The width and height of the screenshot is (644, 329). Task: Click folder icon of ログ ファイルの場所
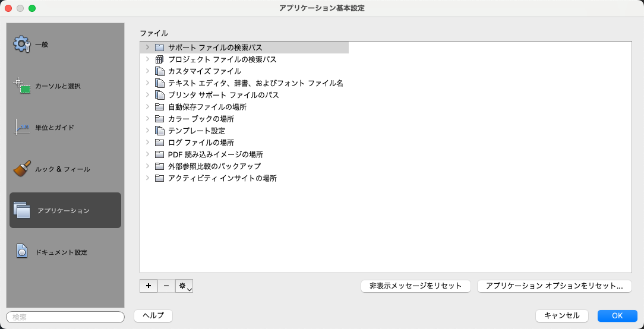[x=159, y=143]
